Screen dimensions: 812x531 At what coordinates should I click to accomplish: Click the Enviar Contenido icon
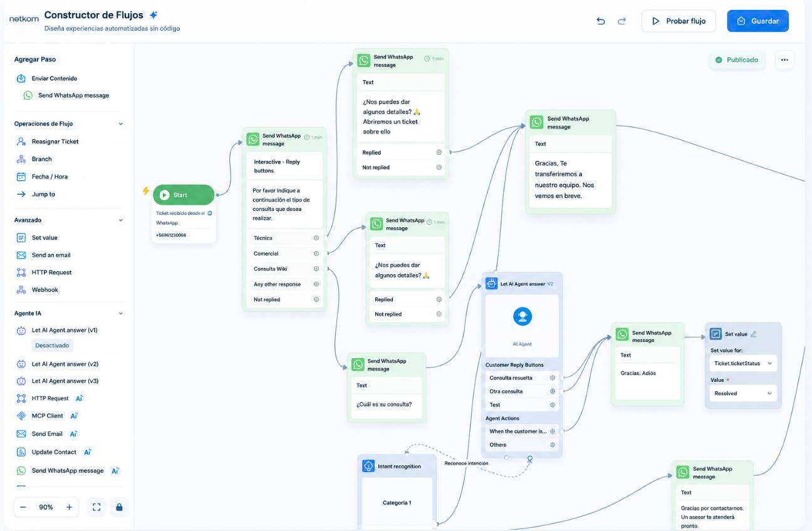pos(21,78)
